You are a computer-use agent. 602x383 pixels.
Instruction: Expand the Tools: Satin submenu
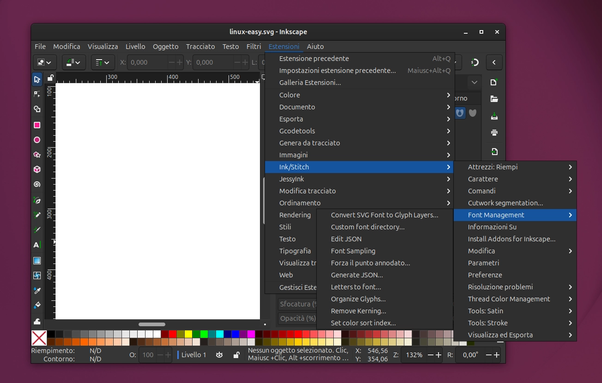tap(515, 311)
